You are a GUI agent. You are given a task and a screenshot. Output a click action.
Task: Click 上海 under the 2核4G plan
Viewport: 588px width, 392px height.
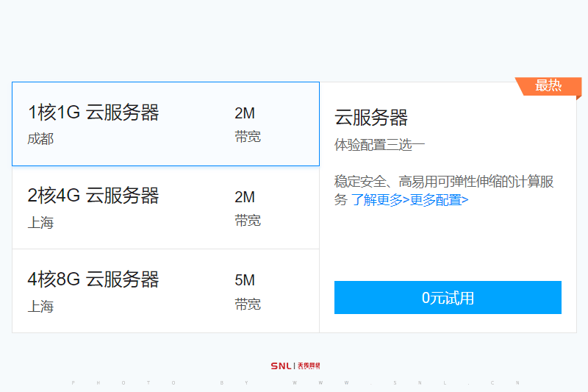coord(40,222)
